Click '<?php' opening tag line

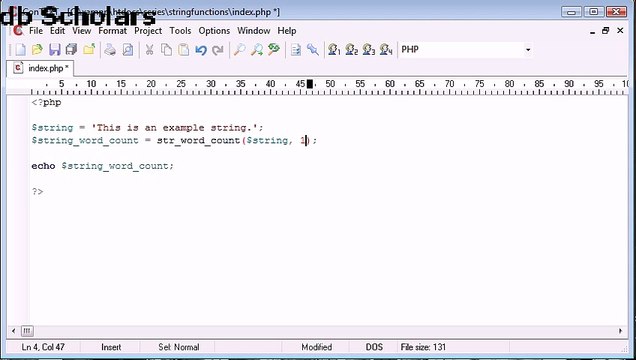[46, 102]
